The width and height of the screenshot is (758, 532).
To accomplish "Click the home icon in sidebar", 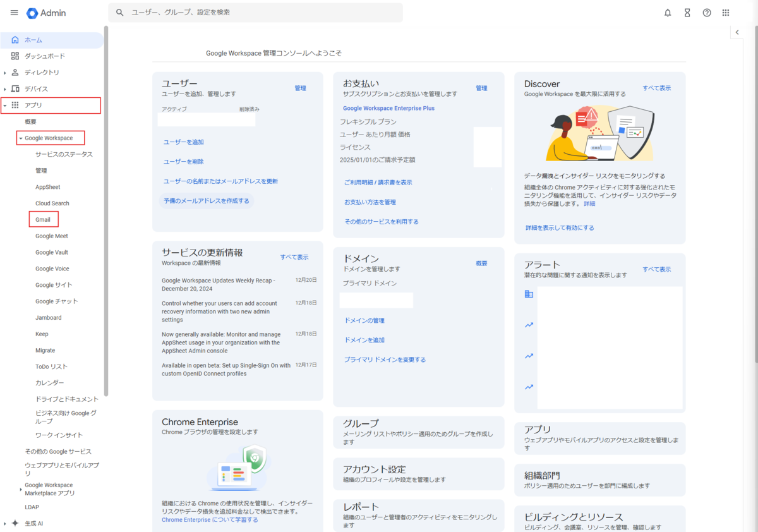I will (15, 40).
